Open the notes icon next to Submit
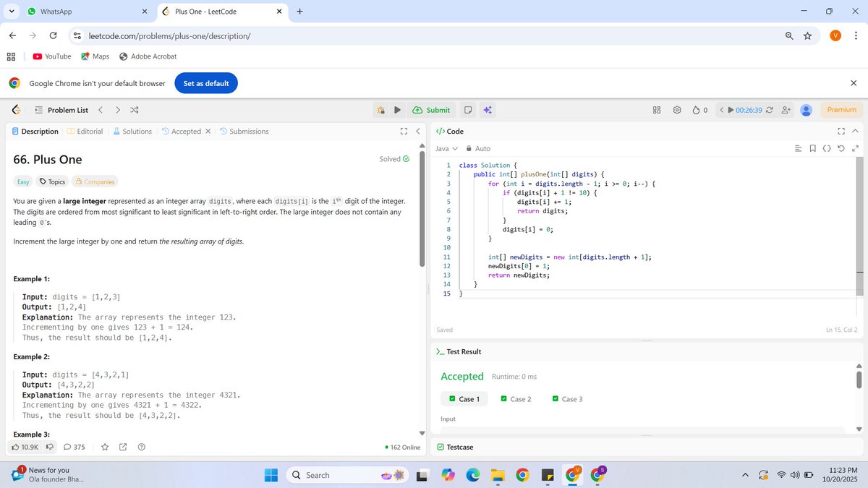This screenshot has width=868, height=488. coord(468,110)
